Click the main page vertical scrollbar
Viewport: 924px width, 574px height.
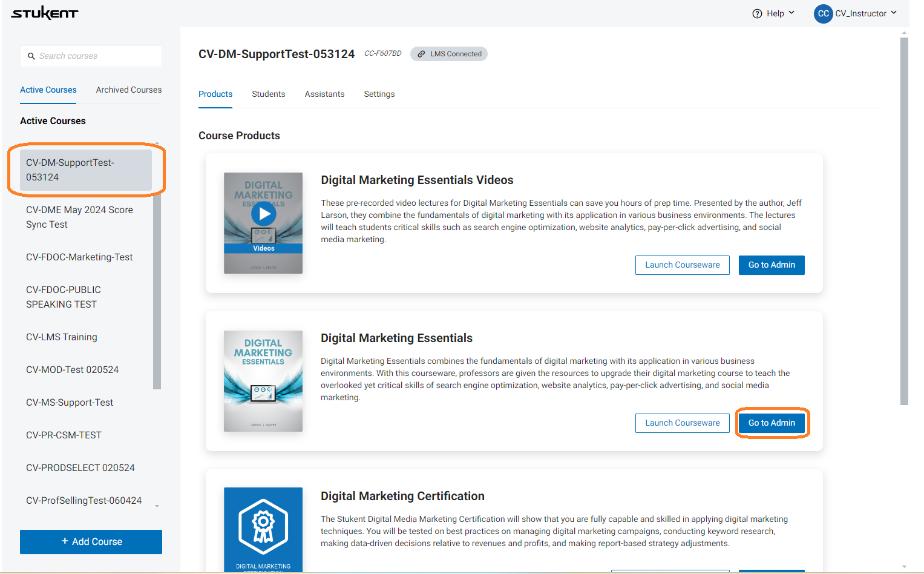[x=904, y=221]
